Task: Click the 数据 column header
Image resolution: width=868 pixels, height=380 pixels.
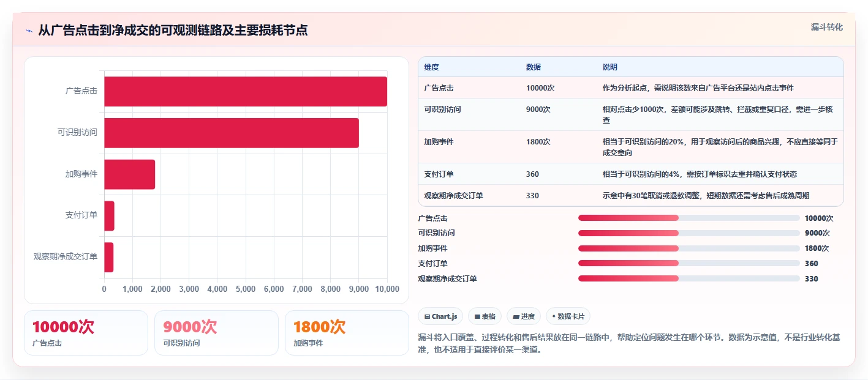Action: 534,67
